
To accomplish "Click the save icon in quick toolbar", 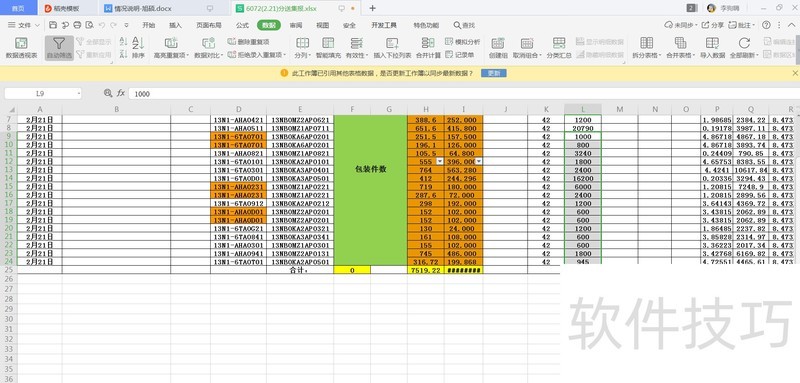I will click(x=53, y=25).
